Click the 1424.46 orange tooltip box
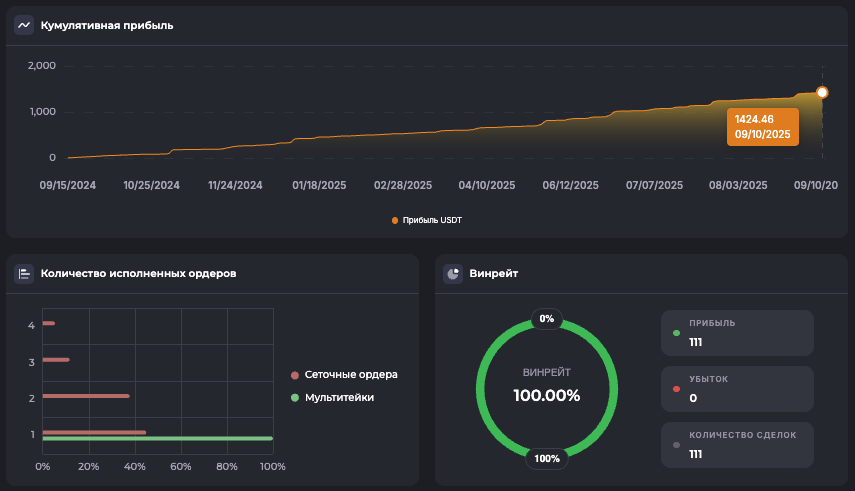The width and height of the screenshot is (855, 491). (762, 127)
